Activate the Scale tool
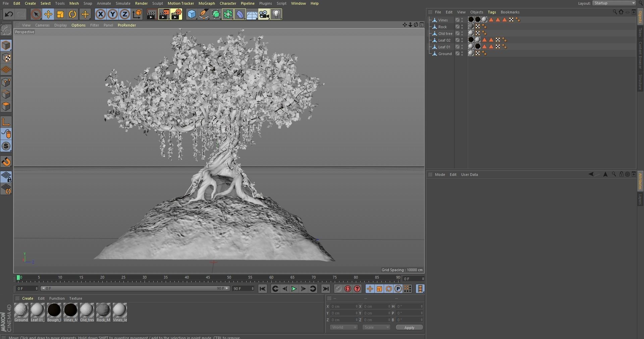 click(60, 14)
